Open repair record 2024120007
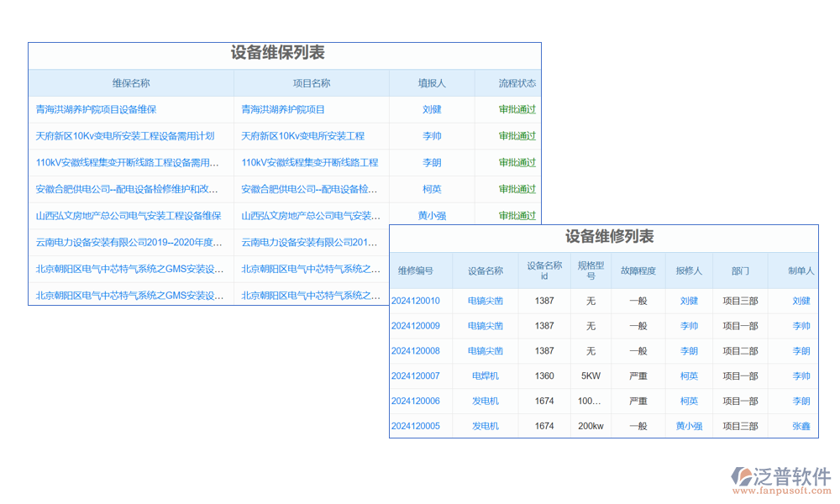 click(x=415, y=375)
